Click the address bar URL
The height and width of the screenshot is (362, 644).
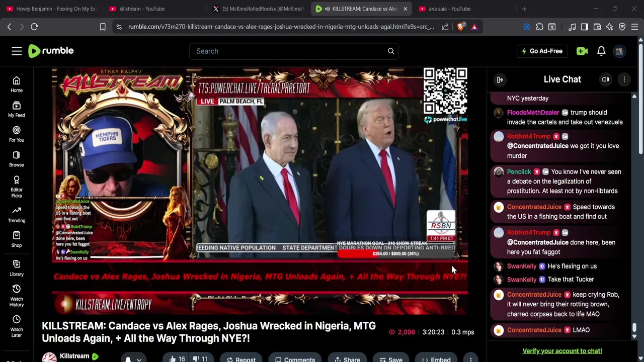[x=281, y=27]
